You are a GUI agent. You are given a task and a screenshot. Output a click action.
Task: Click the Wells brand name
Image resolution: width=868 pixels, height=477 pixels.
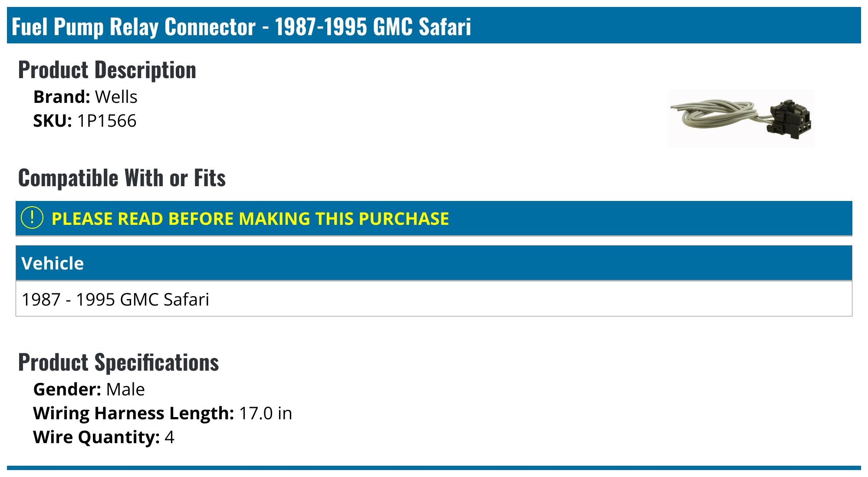tap(116, 97)
